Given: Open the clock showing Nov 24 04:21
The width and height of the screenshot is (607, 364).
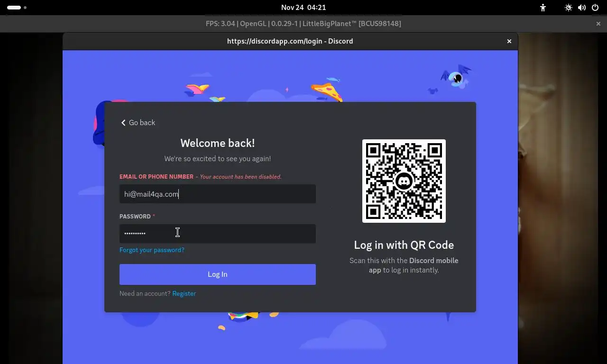Looking at the screenshot, I should pyautogui.click(x=303, y=8).
